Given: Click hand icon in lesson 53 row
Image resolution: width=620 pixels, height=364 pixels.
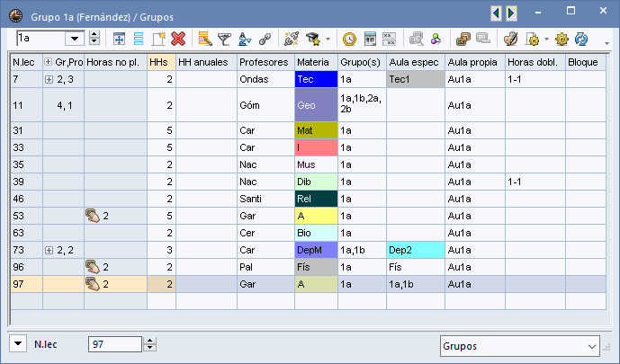Looking at the screenshot, I should click(93, 216).
